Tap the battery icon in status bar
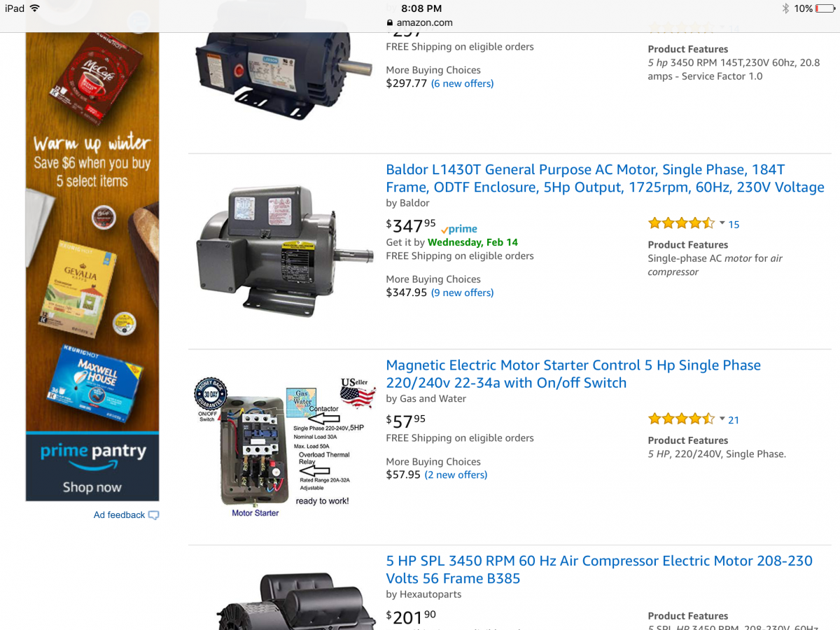840x630 pixels. pos(825,8)
